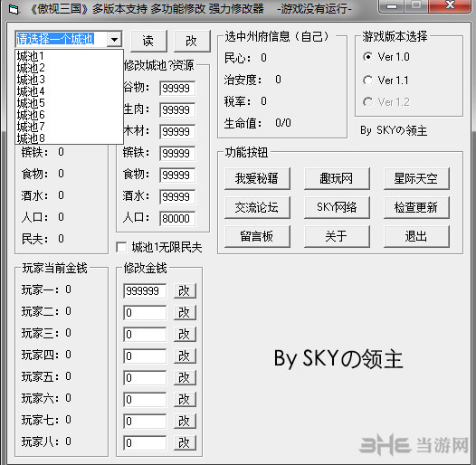Edit the money field showing 999999
This screenshot has width=476, height=465.
145,290
